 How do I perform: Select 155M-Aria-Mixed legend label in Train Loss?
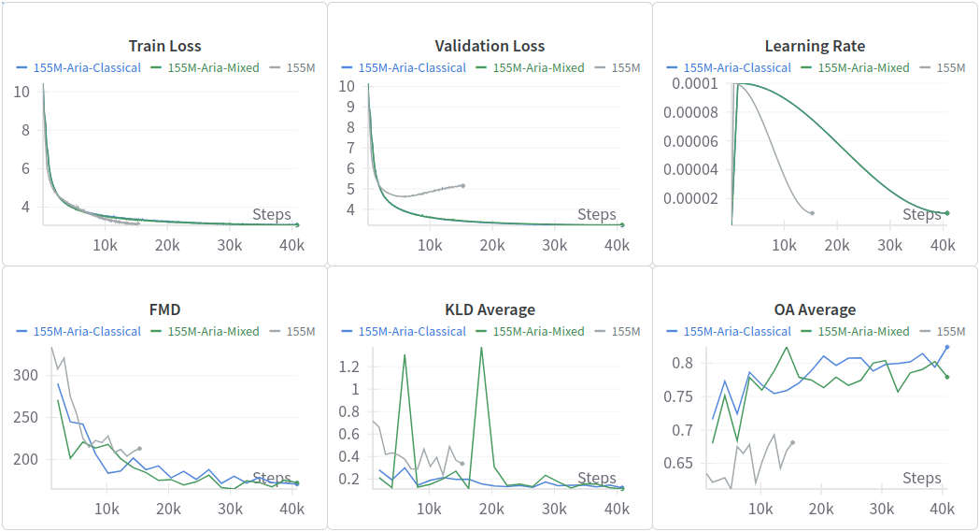pyautogui.click(x=213, y=67)
